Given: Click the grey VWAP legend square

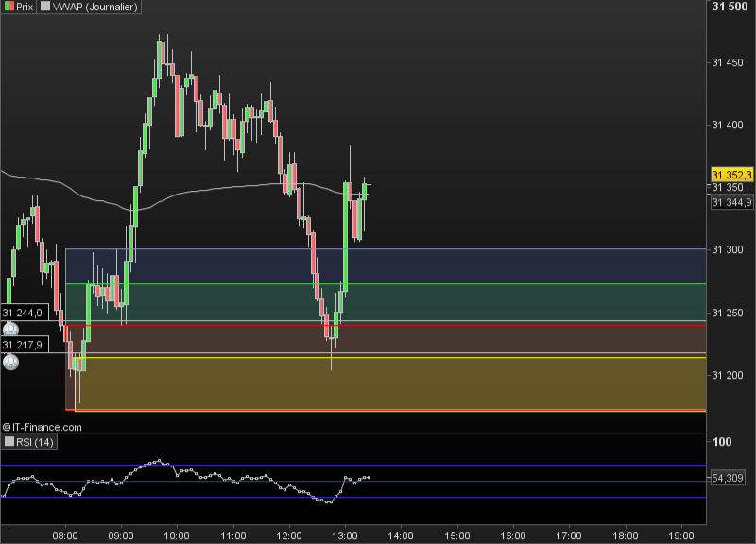Looking at the screenshot, I should coord(45,7).
